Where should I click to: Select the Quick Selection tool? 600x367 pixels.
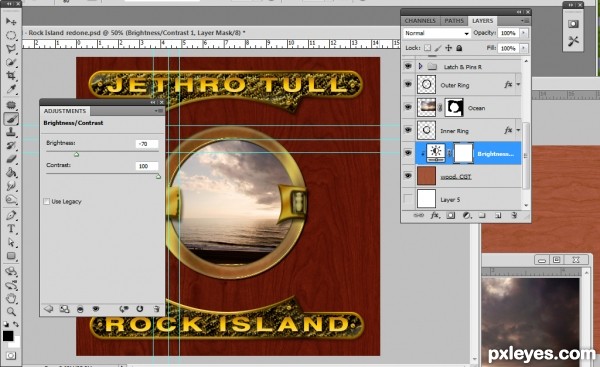point(11,62)
